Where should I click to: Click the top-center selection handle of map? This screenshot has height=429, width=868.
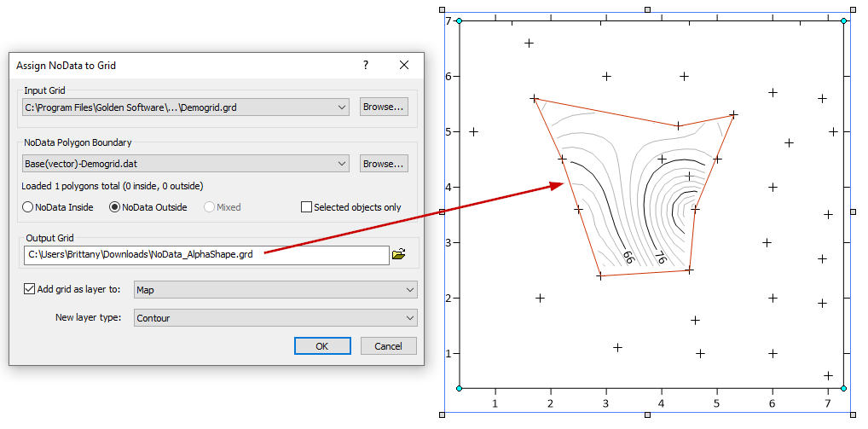coord(648,10)
